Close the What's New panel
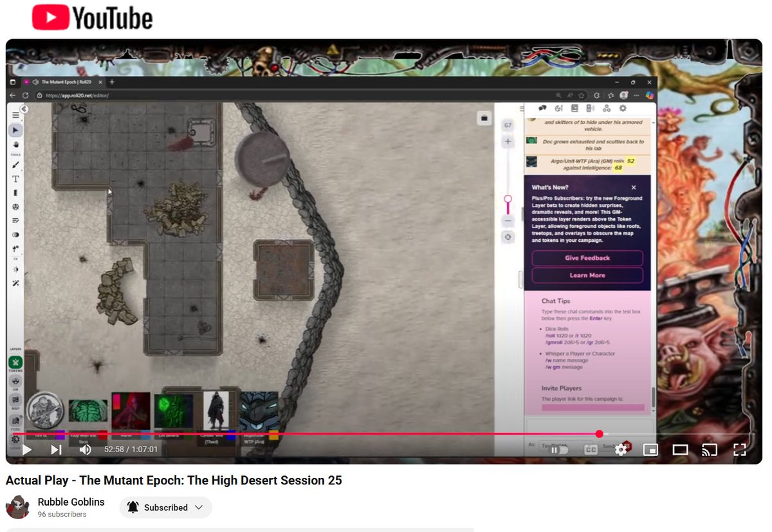Image resolution: width=772 pixels, height=532 pixels. pos(634,188)
